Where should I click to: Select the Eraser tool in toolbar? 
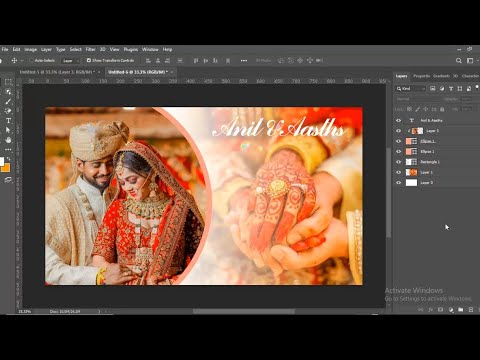[8, 111]
